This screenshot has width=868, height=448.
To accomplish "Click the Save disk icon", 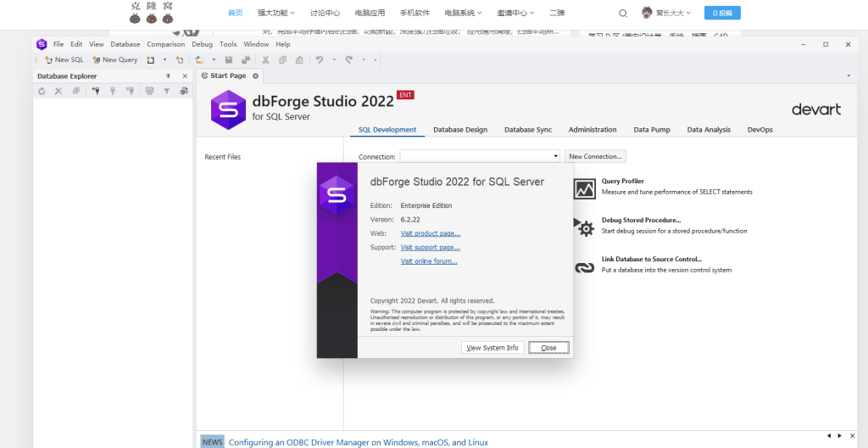I will [x=229, y=60].
